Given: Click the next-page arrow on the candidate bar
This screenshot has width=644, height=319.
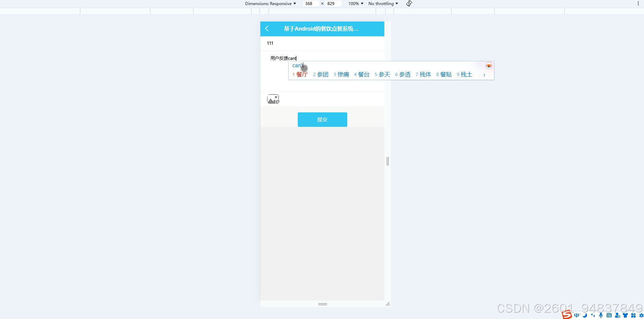Looking at the screenshot, I should pyautogui.click(x=484, y=75).
